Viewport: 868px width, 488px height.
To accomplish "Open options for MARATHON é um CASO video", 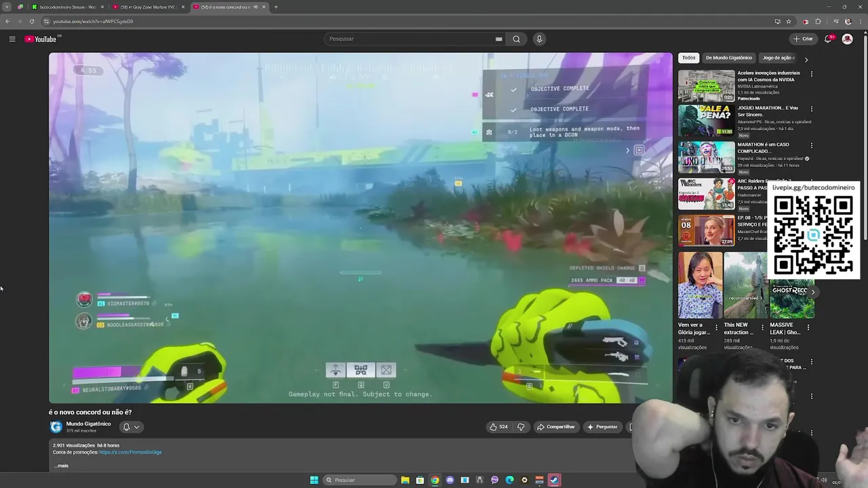I will [x=811, y=145].
